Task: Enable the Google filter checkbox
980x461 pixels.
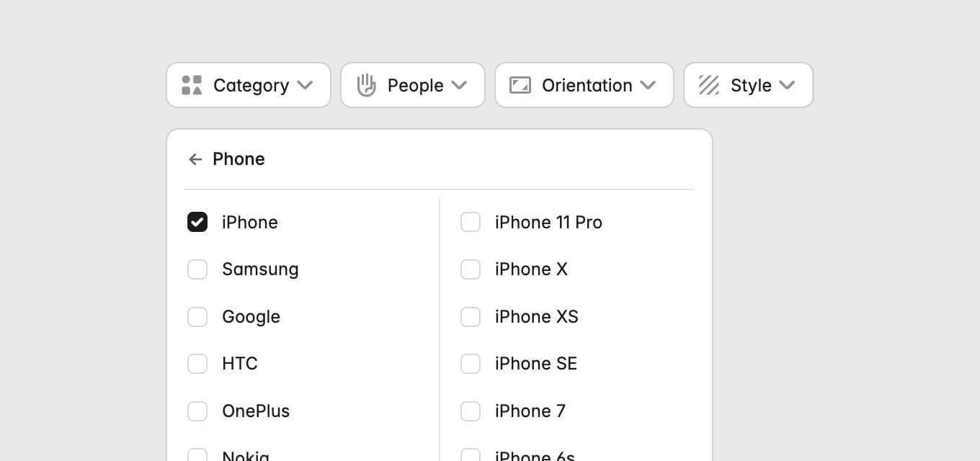Action: click(197, 316)
